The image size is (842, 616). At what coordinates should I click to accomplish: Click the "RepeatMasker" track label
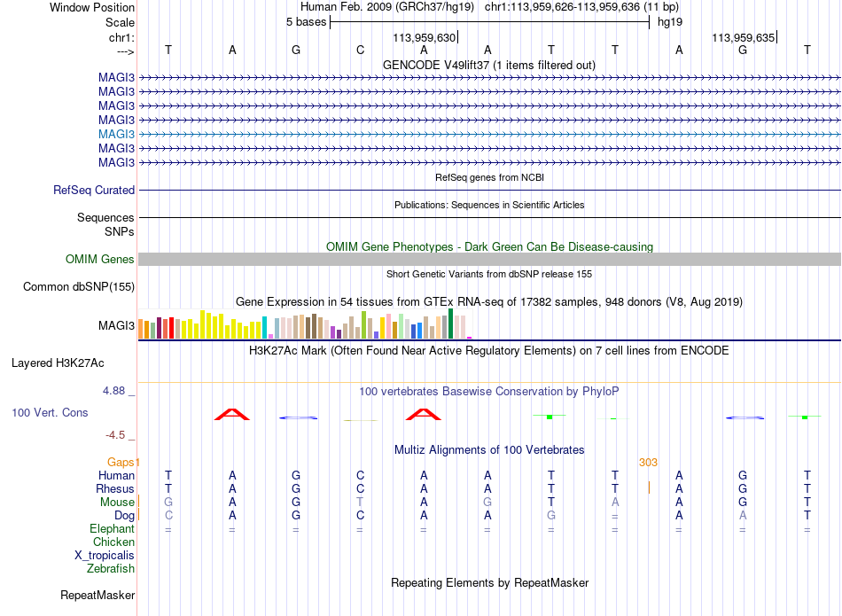click(97, 595)
